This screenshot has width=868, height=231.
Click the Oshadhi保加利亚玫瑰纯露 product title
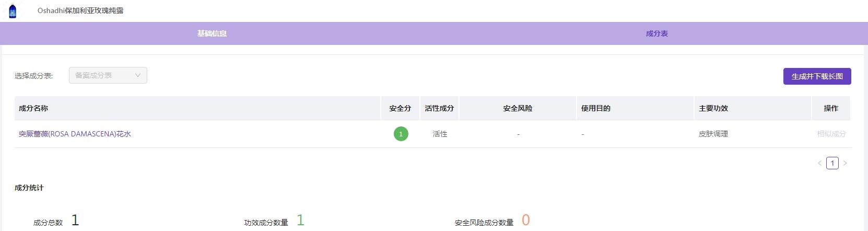click(x=80, y=10)
